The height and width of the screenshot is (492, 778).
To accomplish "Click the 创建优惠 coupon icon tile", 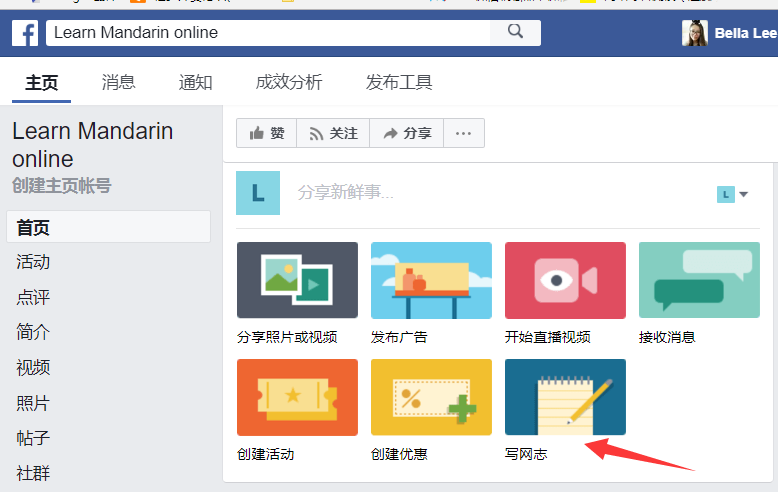I will (x=431, y=397).
